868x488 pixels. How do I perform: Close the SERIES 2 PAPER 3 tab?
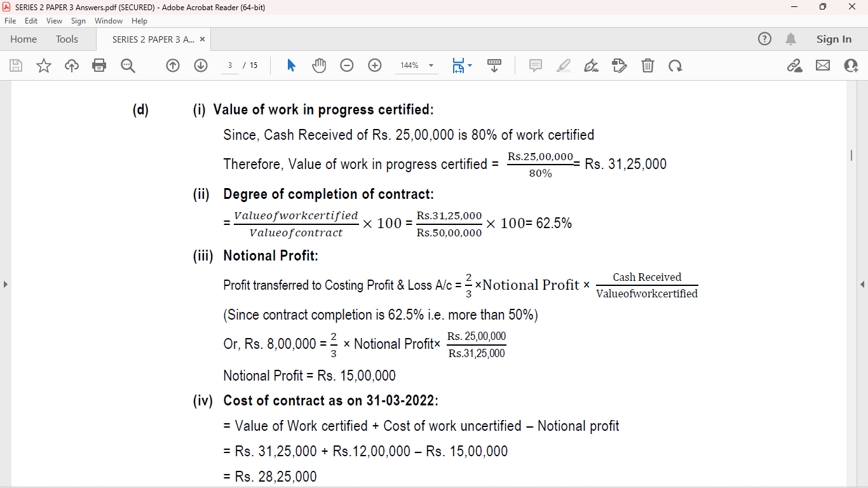click(203, 39)
